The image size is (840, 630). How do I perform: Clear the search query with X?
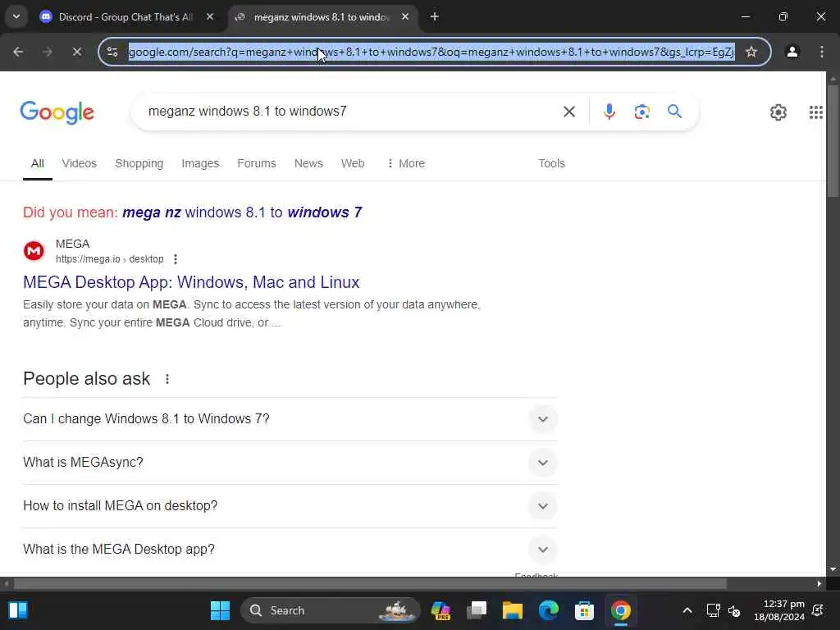click(569, 112)
